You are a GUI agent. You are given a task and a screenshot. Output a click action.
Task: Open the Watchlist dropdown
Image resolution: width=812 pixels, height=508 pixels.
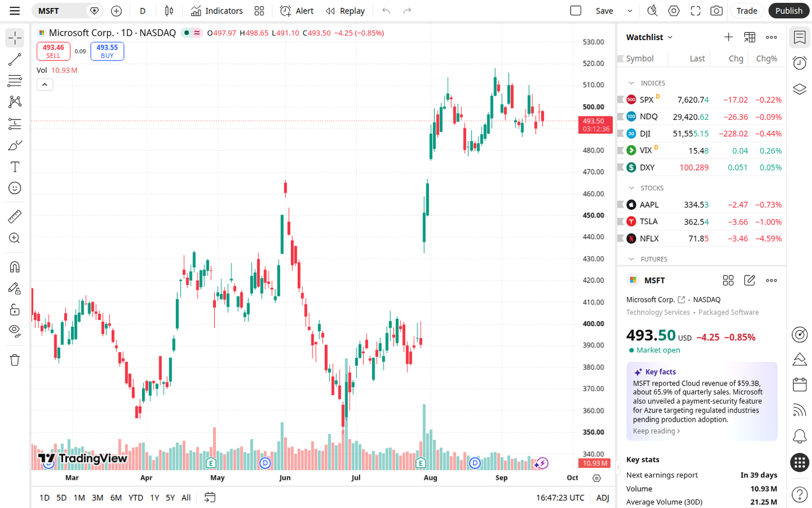650,37
